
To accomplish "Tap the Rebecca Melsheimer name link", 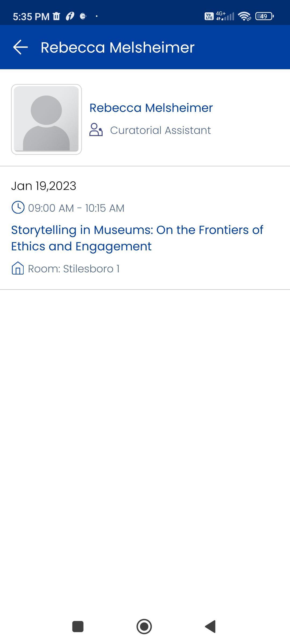I will pyautogui.click(x=151, y=108).
